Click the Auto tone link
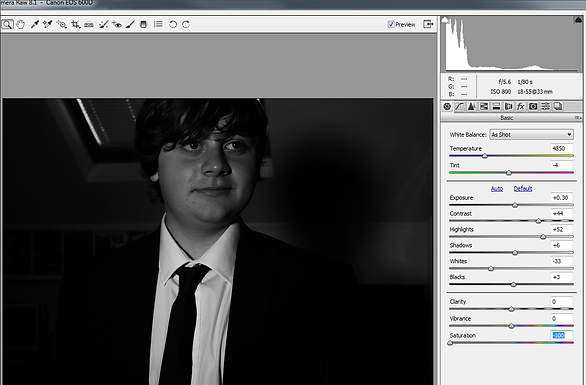This screenshot has width=586, height=385. (497, 189)
